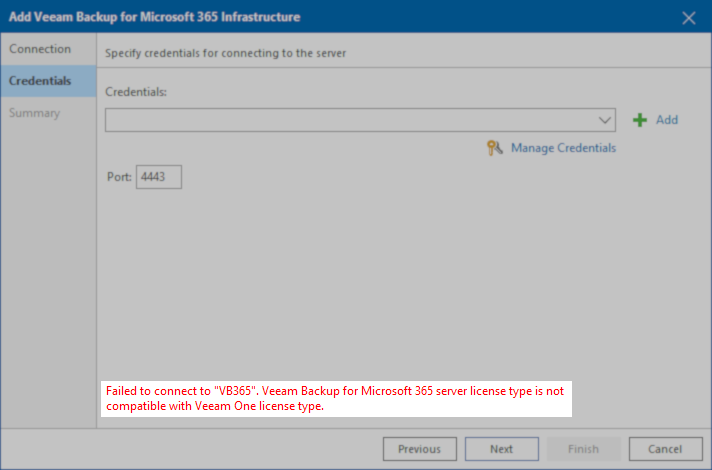
Task: Focus the Port field showing 4443
Action: (159, 177)
